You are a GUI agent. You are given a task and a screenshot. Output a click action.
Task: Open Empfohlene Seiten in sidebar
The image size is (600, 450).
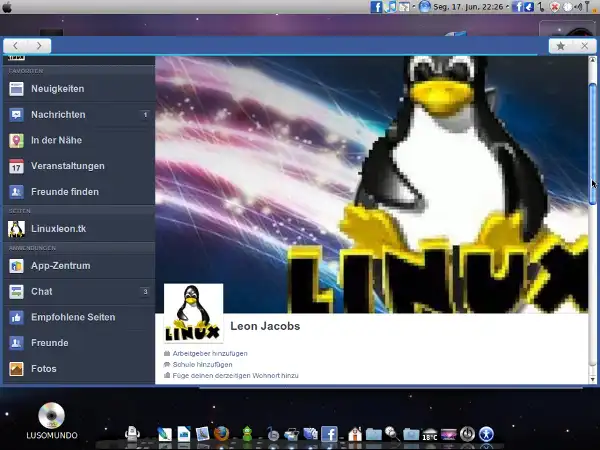79,317
